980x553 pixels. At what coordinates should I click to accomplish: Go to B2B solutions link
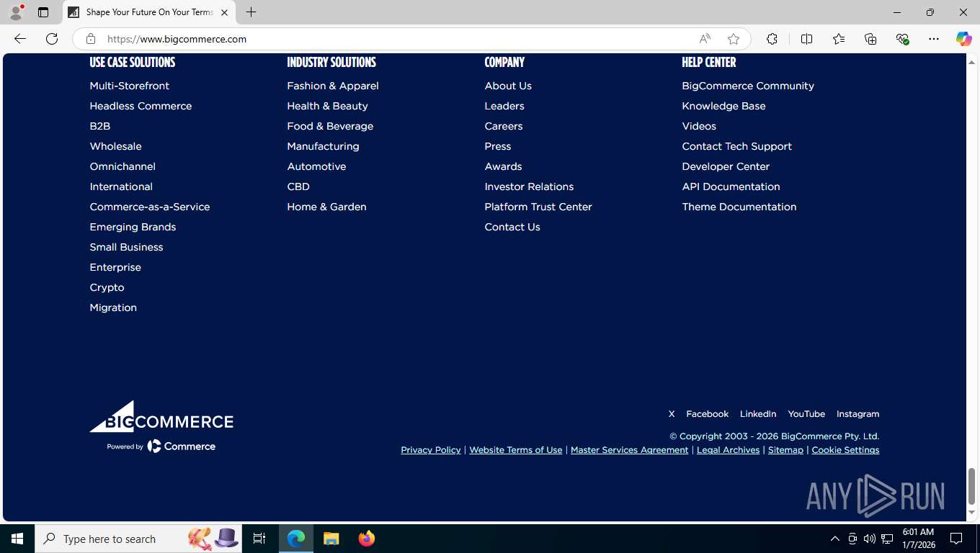(100, 126)
